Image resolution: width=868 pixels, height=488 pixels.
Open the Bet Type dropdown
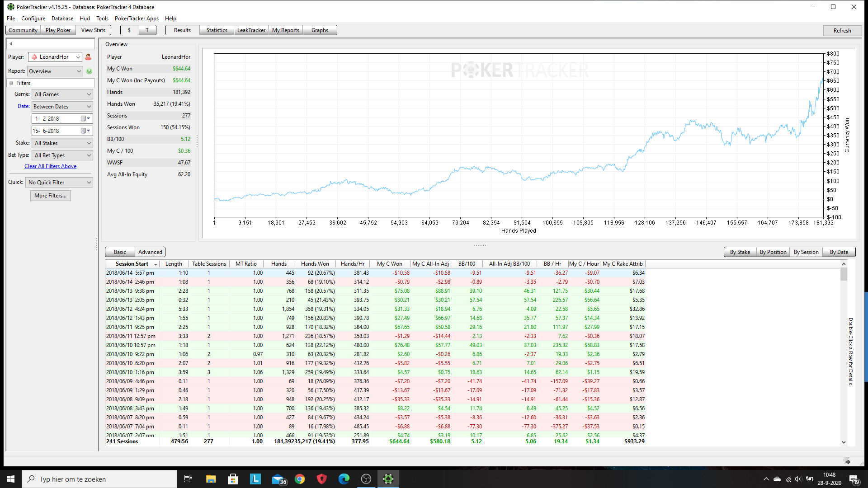coord(62,155)
